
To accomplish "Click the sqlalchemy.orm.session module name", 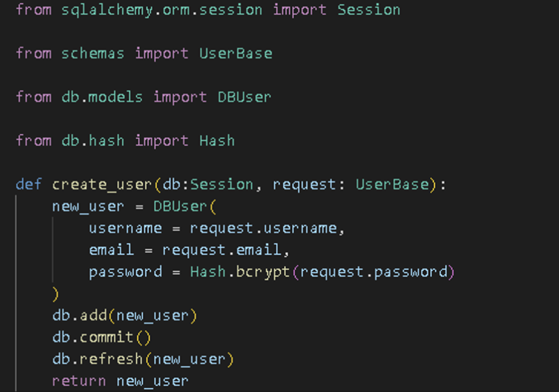I will [x=162, y=10].
